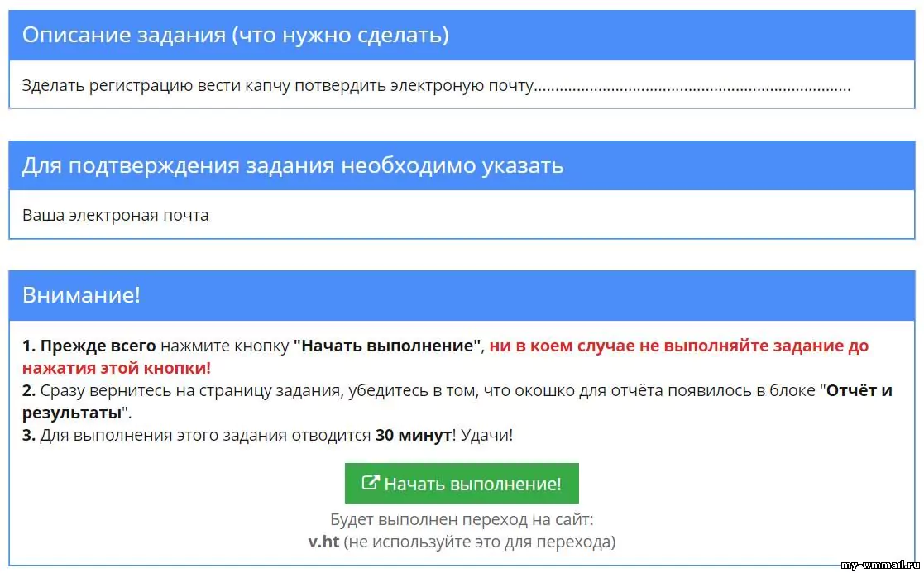Click the bold "Отчёт и результаты" text
This screenshot has height=573, width=924.
[859, 391]
